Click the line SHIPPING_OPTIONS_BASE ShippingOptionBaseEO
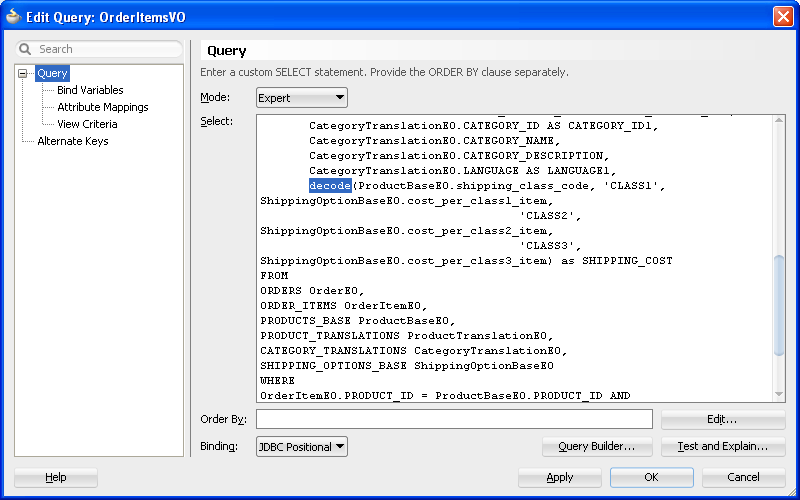The height and width of the screenshot is (500, 800). (407, 366)
